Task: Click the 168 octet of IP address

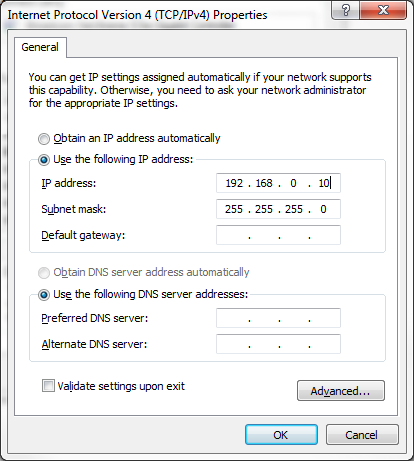Action: (x=264, y=183)
